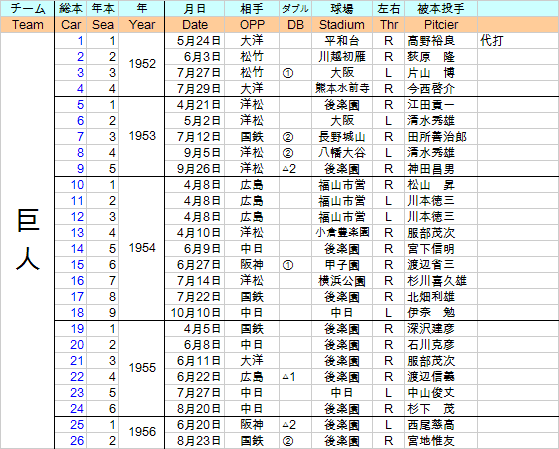Click the 1956 year cell
Image resolution: width=559 pixels, height=449 pixels.
142,432
